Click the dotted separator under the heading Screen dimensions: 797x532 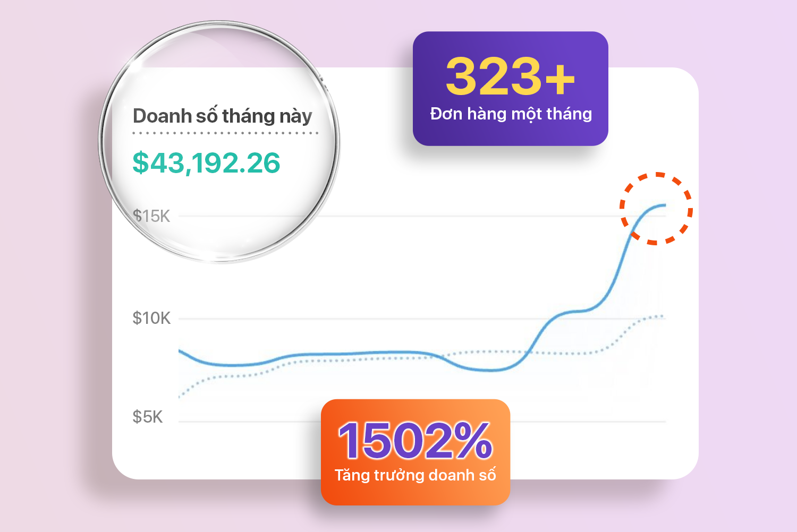coord(225,133)
